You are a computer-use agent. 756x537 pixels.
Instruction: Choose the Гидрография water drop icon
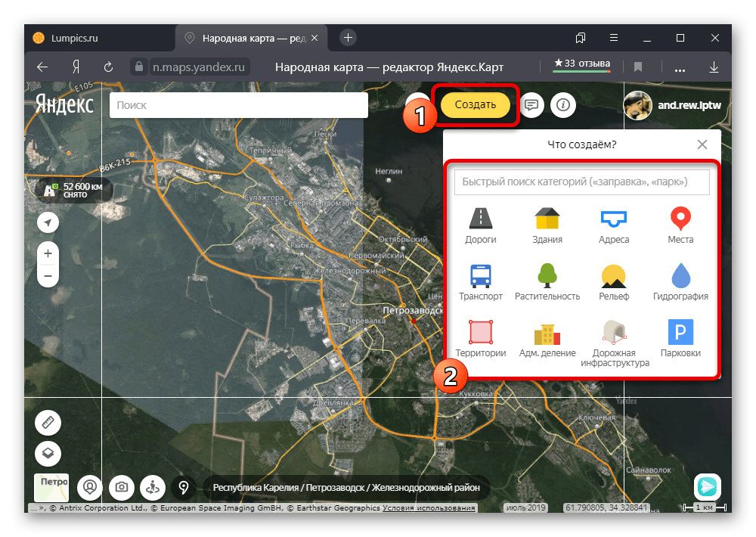click(x=680, y=276)
